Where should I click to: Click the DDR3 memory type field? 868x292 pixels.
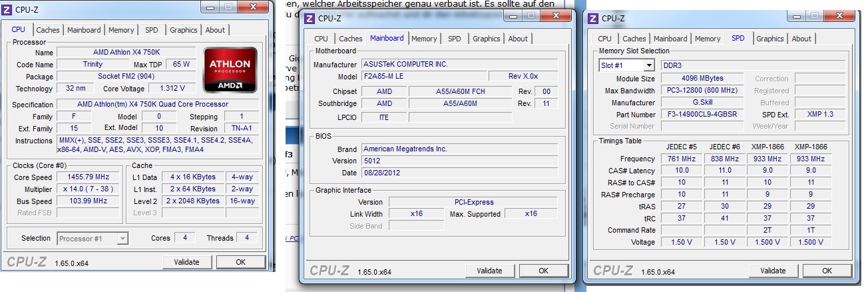click(x=752, y=65)
